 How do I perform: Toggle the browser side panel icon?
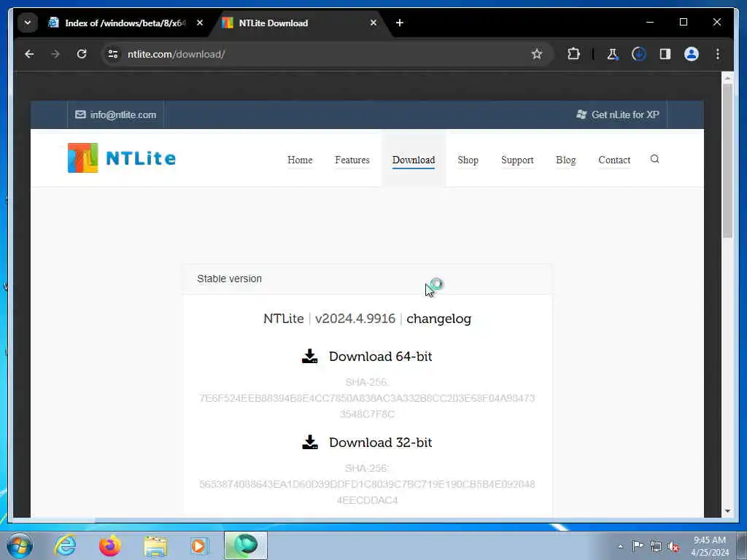[x=665, y=54]
